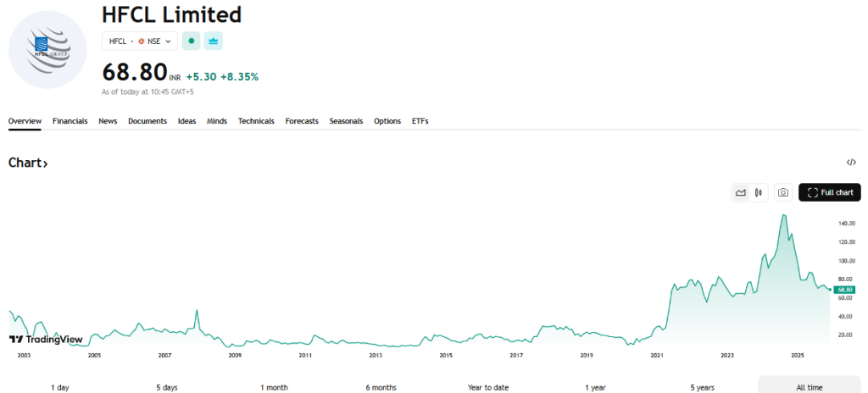Viewport: 868px width, 393px height.
Task: Select the 1 year time range
Action: click(x=595, y=387)
